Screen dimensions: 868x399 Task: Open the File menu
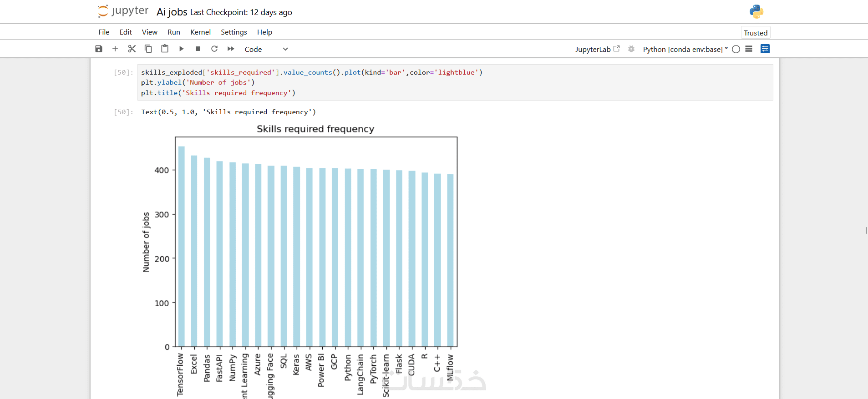[x=104, y=32]
